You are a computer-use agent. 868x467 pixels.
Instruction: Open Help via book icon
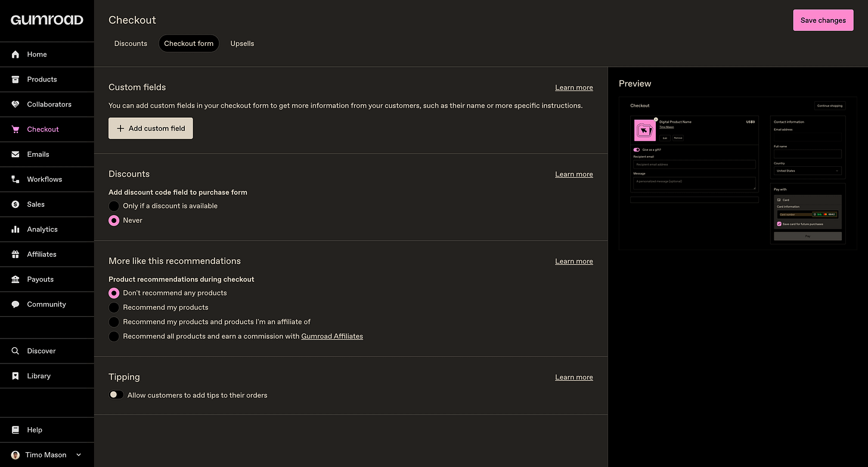(x=15, y=429)
